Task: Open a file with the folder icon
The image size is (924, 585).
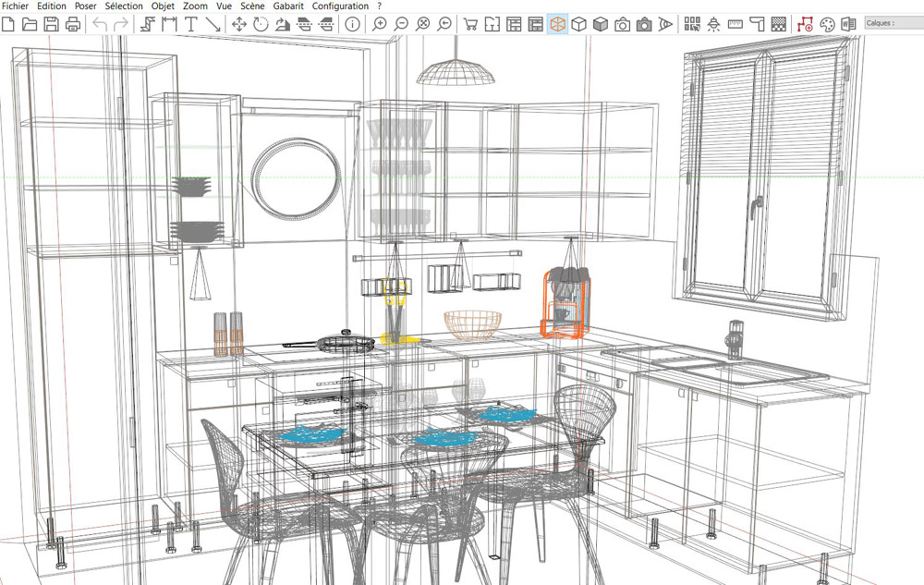Action: [x=30, y=24]
